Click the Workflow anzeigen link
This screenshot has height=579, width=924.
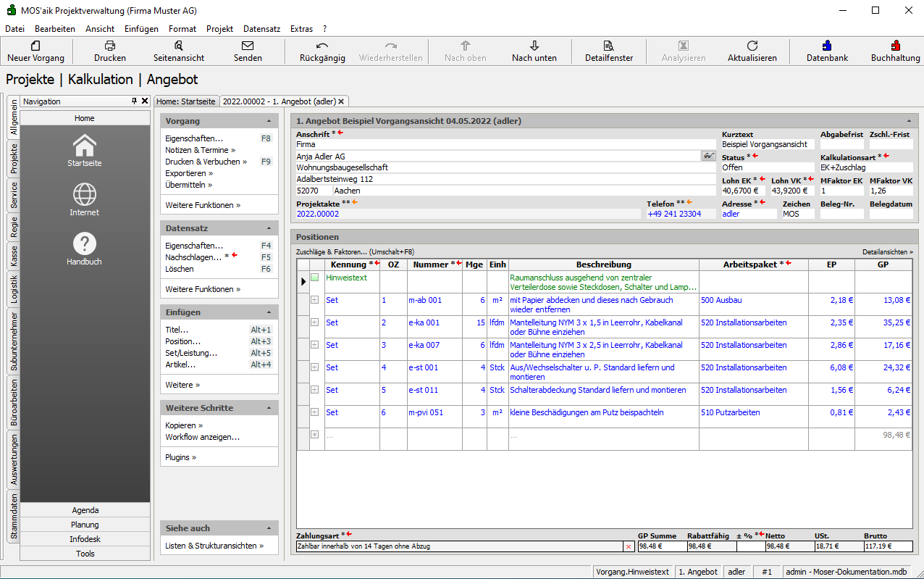tap(202, 437)
